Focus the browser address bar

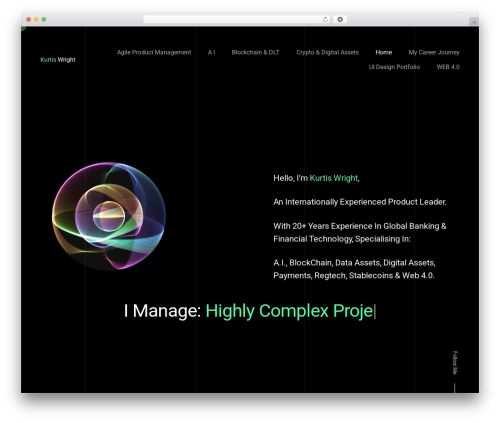pos(237,19)
